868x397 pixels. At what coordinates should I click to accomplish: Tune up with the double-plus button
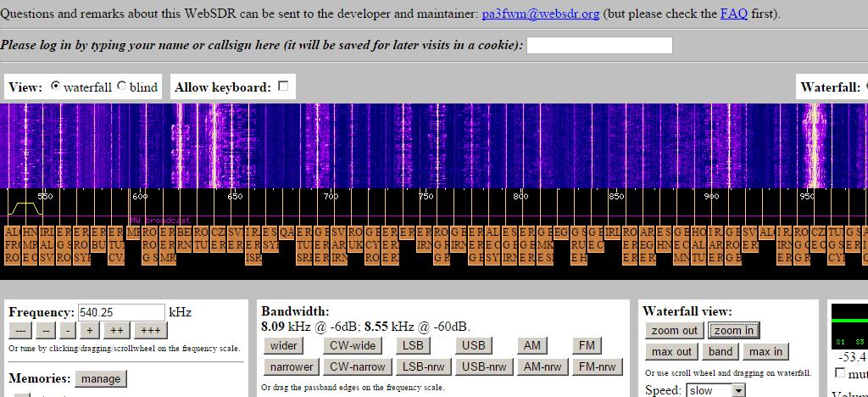point(117,330)
